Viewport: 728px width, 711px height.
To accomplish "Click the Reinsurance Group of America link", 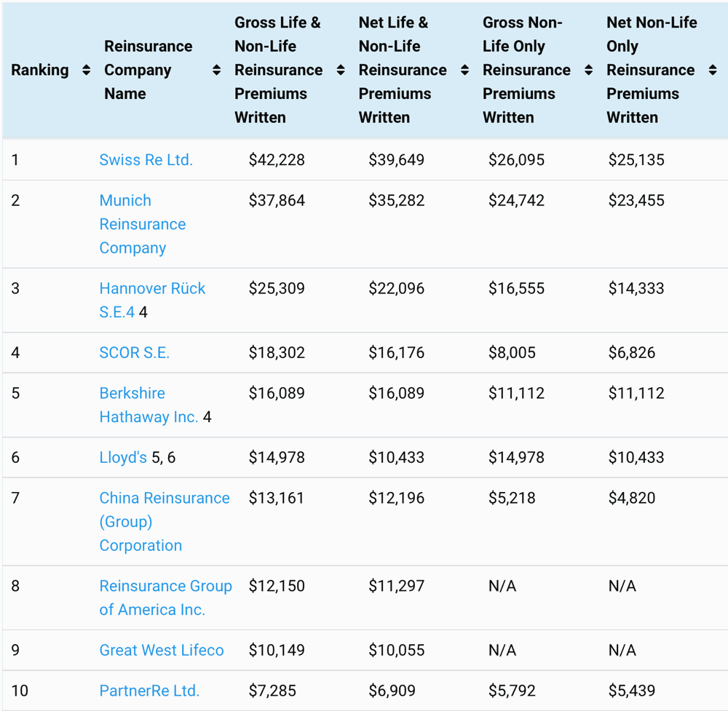I will [x=165, y=597].
